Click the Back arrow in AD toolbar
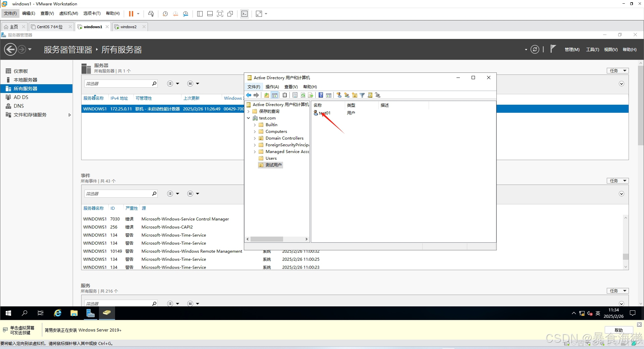This screenshot has width=644, height=349. 249,95
